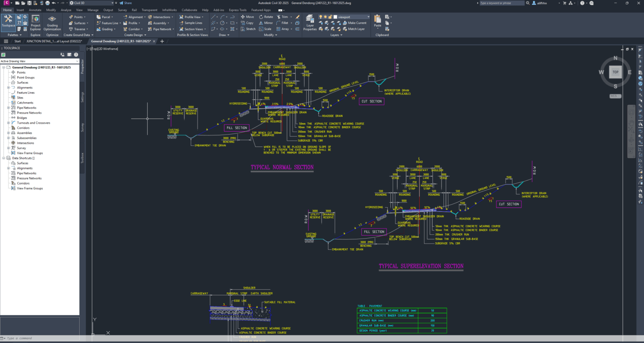Viewport: 644px width, 343px height.
Task: Click the Start tab
Action: point(18,41)
